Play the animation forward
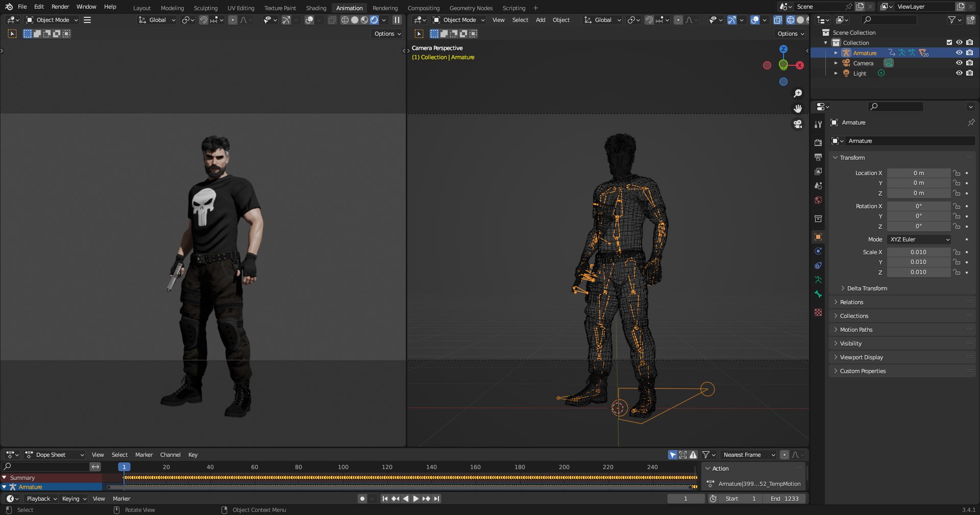This screenshot has width=980, height=515. point(415,499)
